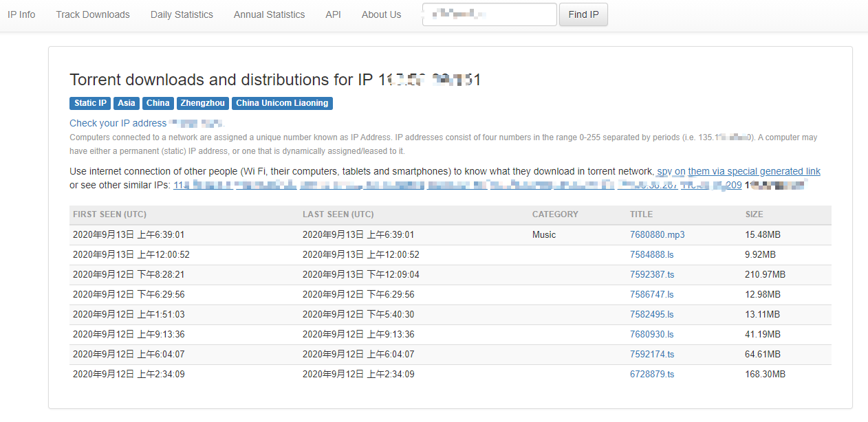Click the 6728879.ts title link
The image size is (868, 422).
tap(651, 375)
